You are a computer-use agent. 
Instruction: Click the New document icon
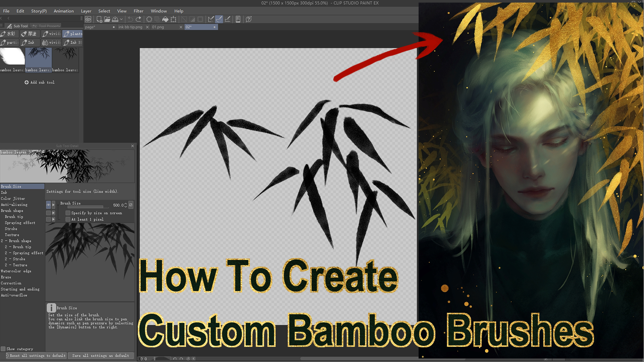tap(99, 19)
